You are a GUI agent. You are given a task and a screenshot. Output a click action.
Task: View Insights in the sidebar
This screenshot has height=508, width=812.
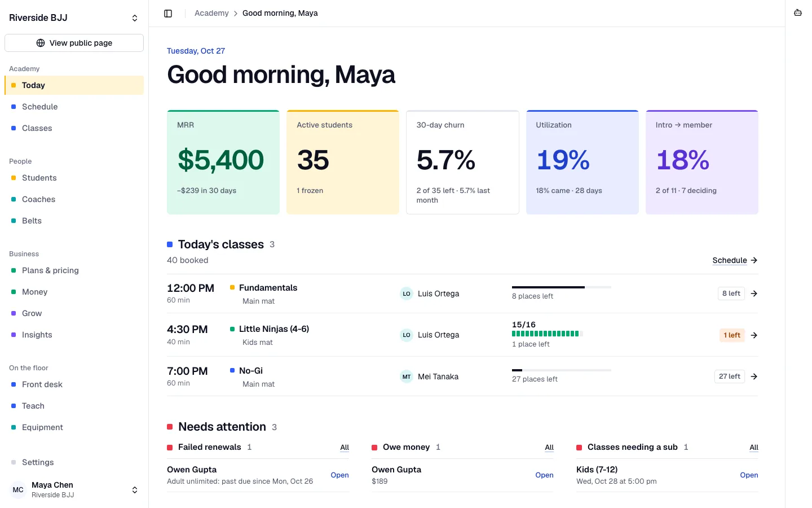74,335
